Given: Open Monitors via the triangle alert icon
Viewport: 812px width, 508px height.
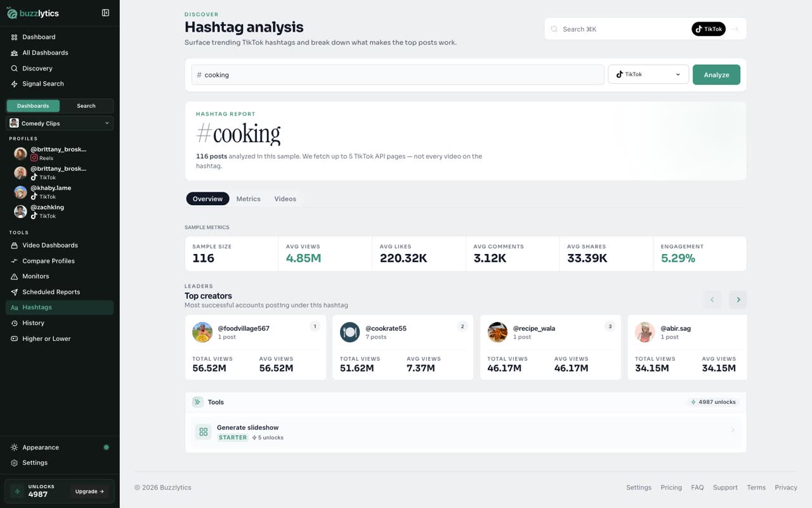Looking at the screenshot, I should coord(15,276).
